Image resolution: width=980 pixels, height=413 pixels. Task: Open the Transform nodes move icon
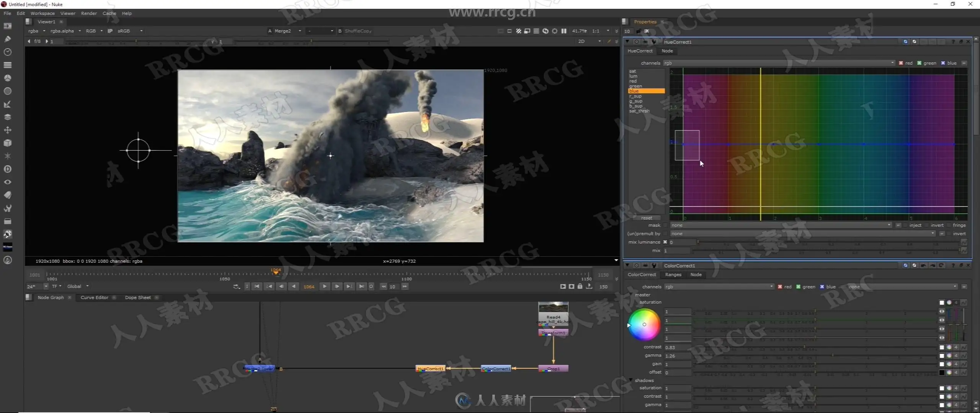tap(7, 130)
